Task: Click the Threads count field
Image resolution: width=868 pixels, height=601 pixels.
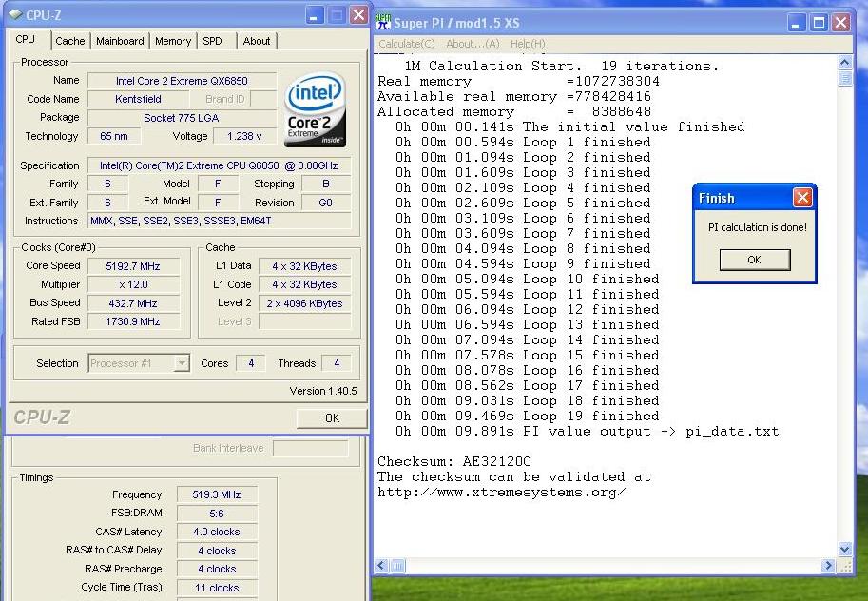Action: pos(336,363)
